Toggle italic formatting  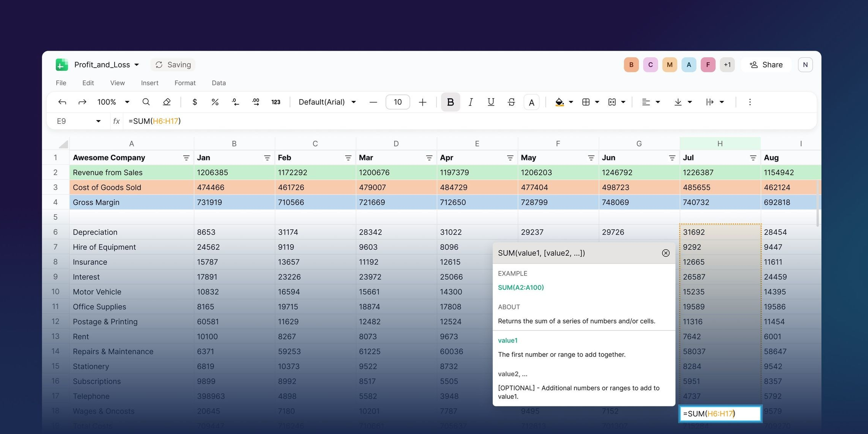point(470,102)
